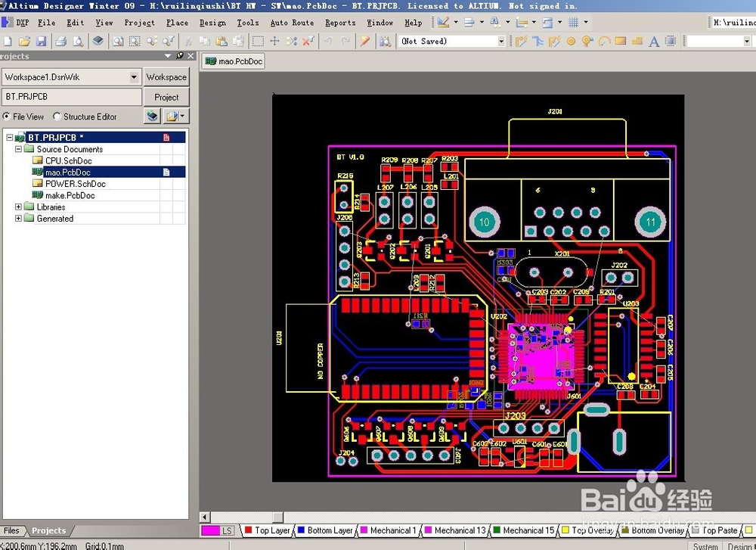Viewport: 756px width, 550px height.
Task: Click the System status bar button
Action: 705,546
